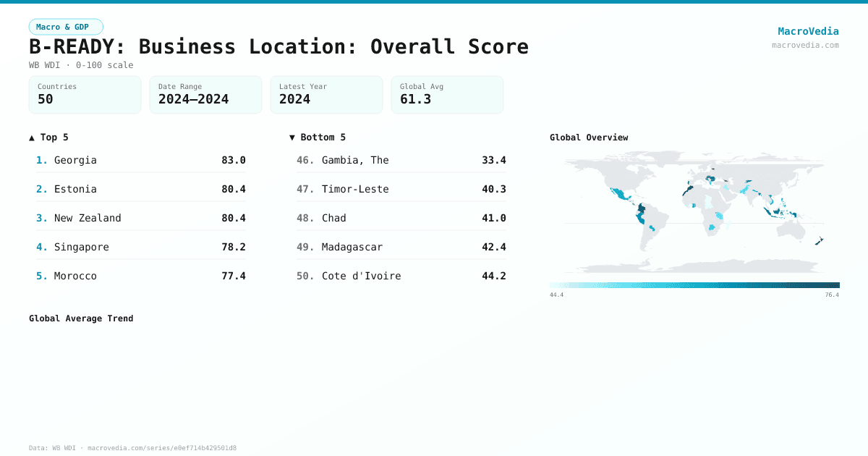The image size is (868, 456).
Task: Select the Top 5 triangle indicator
Action: click(x=31, y=137)
